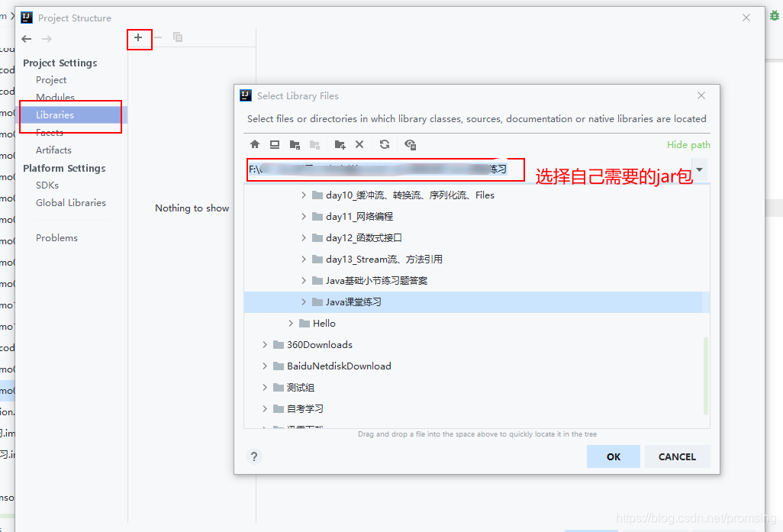The width and height of the screenshot is (783, 532).
Task: Expand the Java基础小节练习题答案 folder
Action: [x=304, y=281]
